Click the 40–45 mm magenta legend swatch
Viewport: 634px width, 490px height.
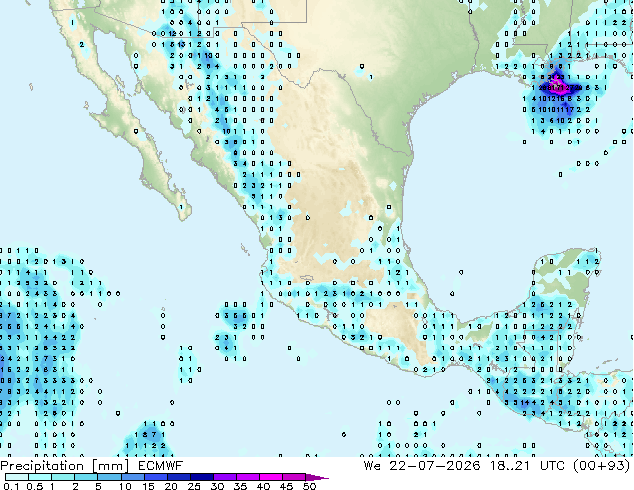tap(271, 477)
